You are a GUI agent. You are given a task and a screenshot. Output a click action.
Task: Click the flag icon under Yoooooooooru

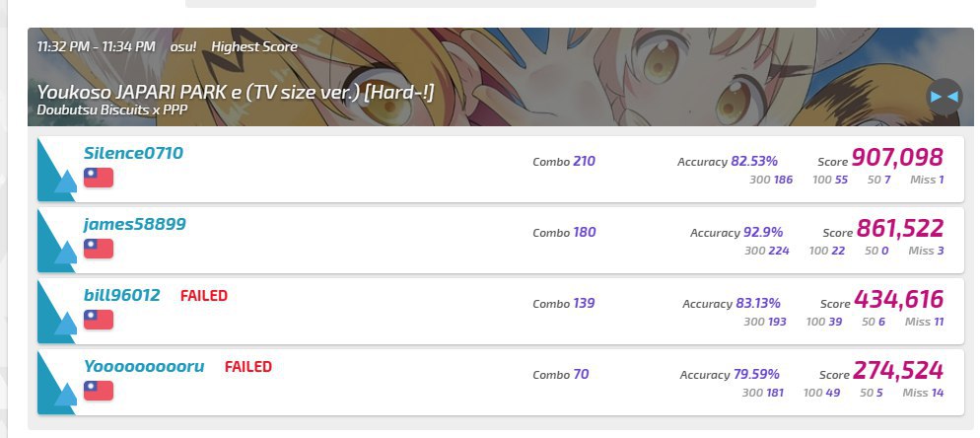coord(98,391)
